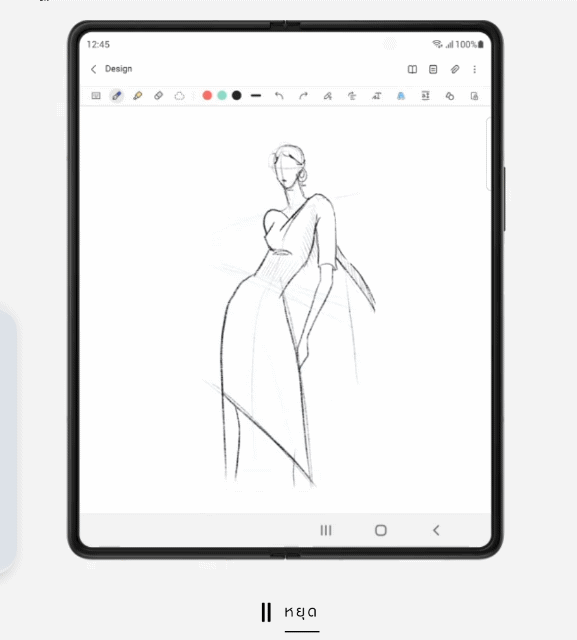Image resolution: width=577 pixels, height=640 pixels.
Task: Open the pen thickness line setting
Action: 256,96
